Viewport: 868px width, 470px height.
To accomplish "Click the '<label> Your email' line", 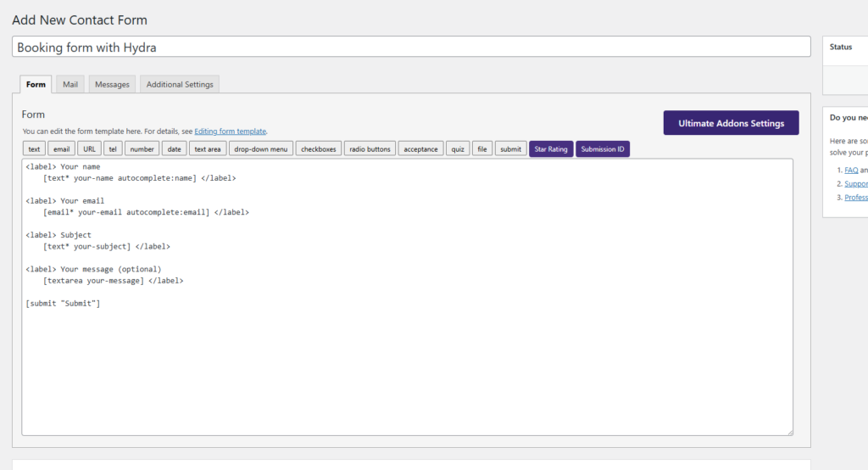I will click(64, 200).
